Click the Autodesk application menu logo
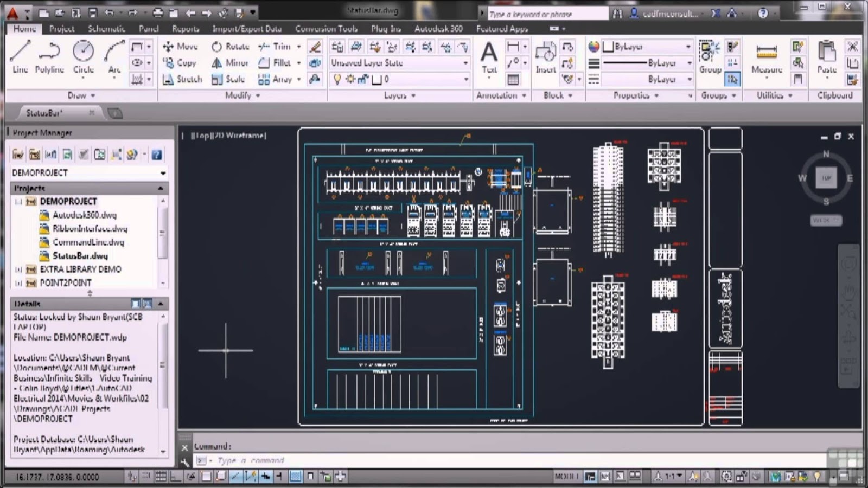 click(12, 12)
